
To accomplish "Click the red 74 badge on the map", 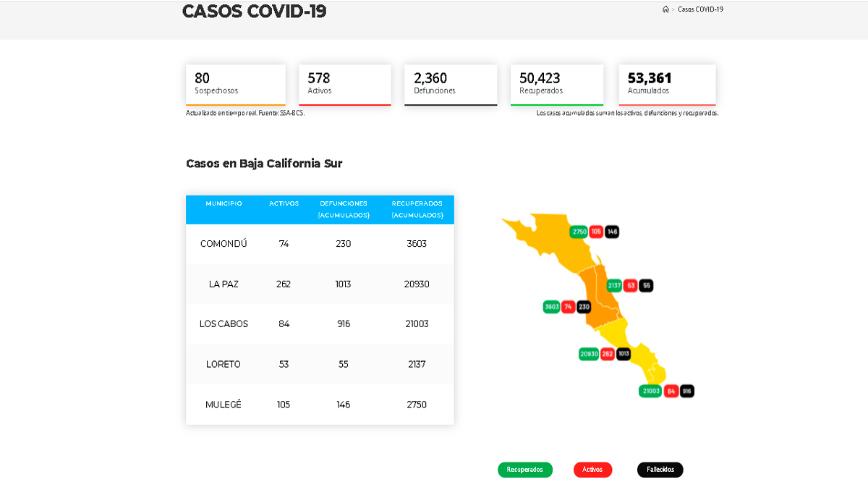I will click(x=569, y=307).
